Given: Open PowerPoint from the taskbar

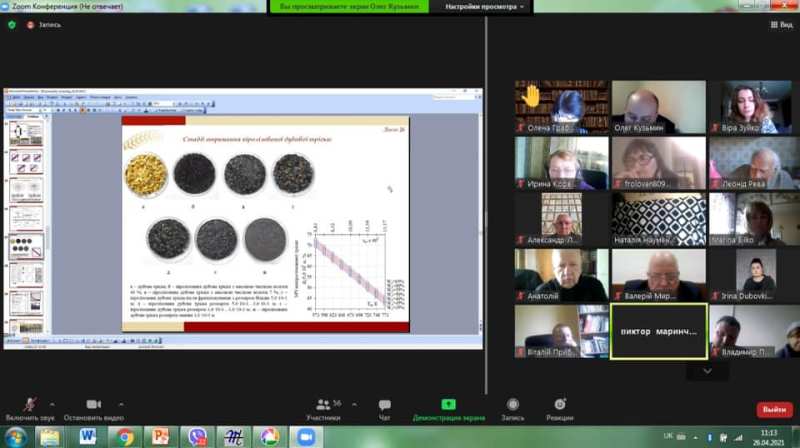Looking at the screenshot, I should pyautogui.click(x=160, y=437).
